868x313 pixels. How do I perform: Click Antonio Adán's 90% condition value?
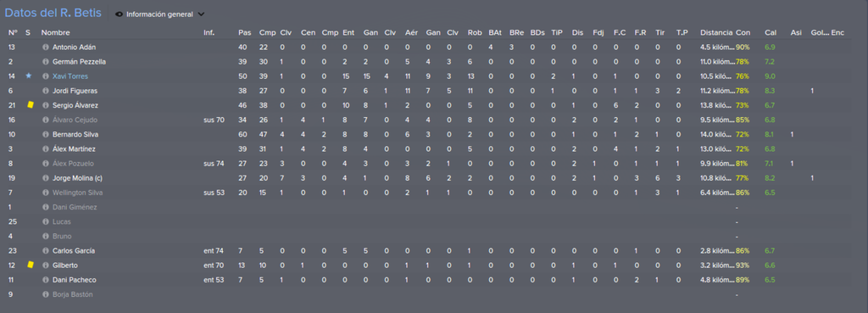[743, 48]
